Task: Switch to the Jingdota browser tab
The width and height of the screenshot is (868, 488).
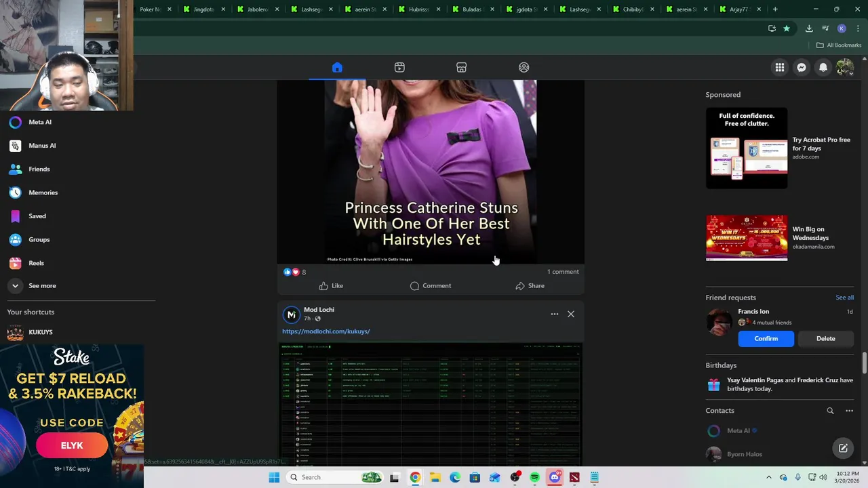Action: click(203, 9)
